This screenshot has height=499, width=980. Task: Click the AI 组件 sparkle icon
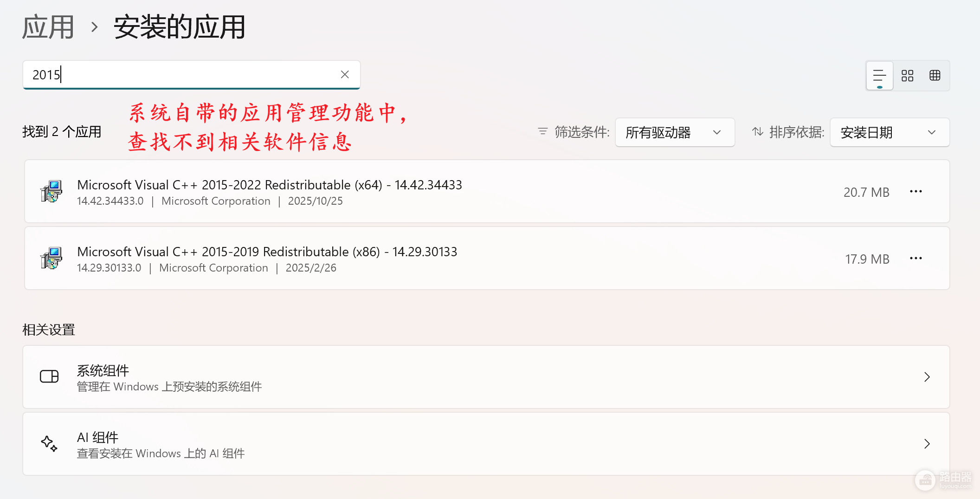point(49,443)
